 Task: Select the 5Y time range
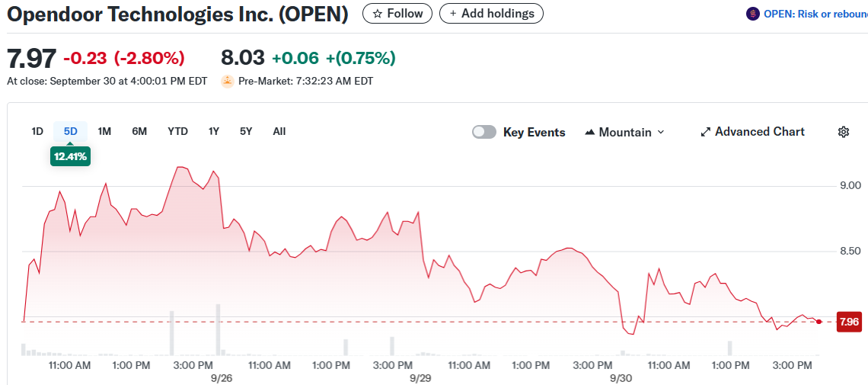(246, 131)
